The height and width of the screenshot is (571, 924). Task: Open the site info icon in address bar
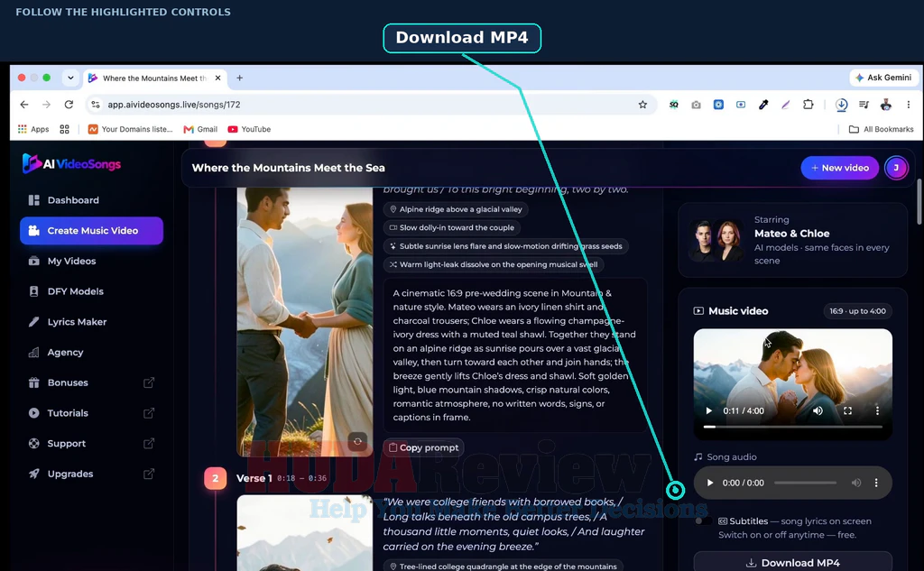(x=95, y=105)
